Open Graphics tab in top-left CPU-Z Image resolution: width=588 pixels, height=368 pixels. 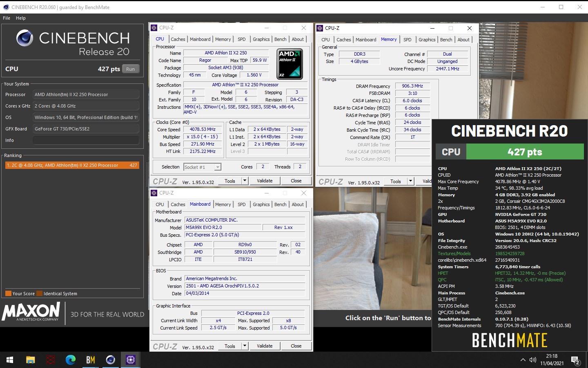pyautogui.click(x=261, y=39)
